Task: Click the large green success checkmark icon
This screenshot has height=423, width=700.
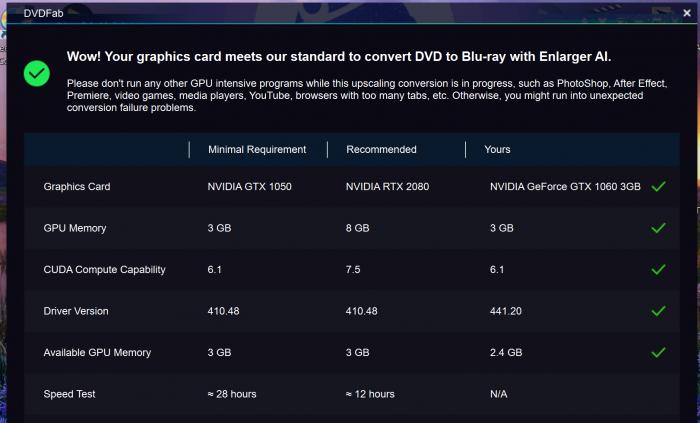Action: click(37, 74)
